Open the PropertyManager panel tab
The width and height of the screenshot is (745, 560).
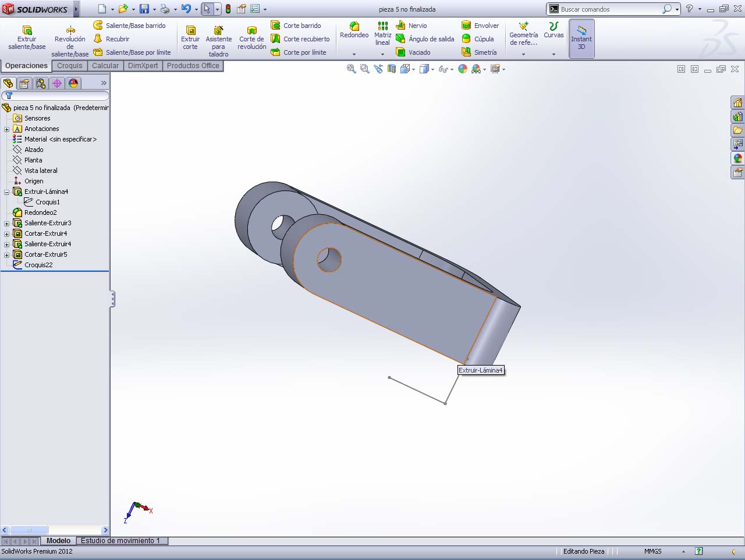pyautogui.click(x=24, y=83)
